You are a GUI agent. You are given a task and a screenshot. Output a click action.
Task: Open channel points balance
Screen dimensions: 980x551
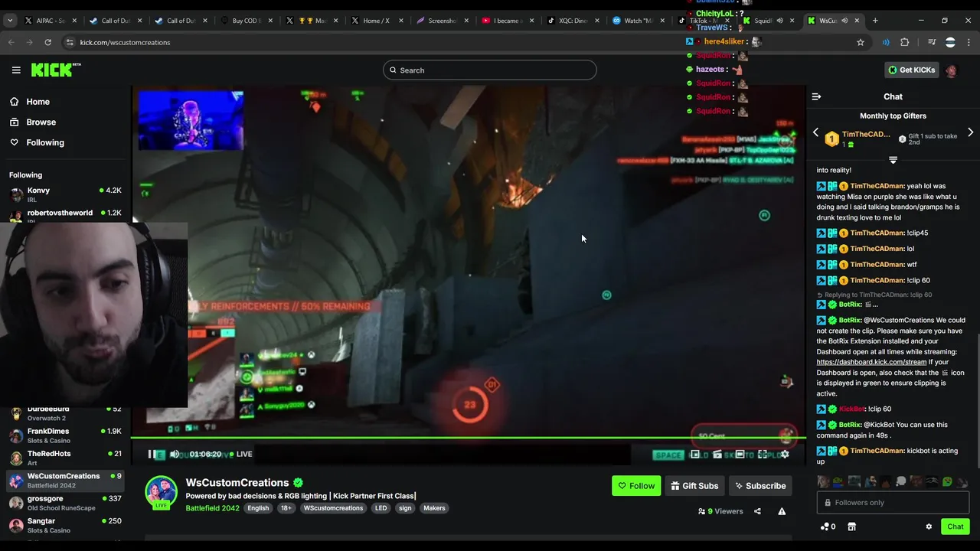[828, 527]
